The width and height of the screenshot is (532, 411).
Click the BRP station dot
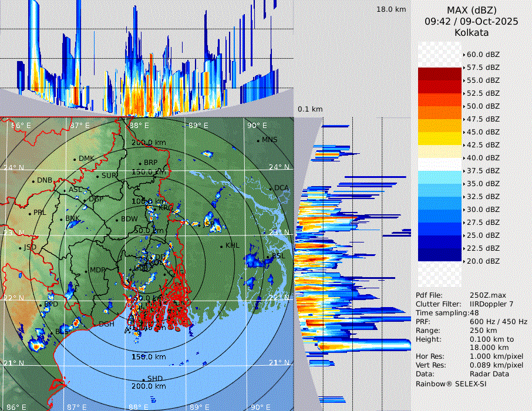pyautogui.click(x=140, y=163)
